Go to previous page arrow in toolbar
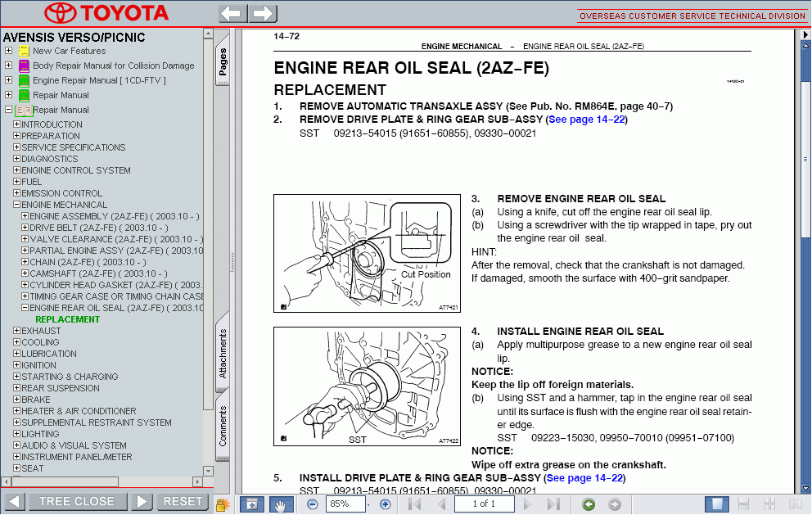The image size is (812, 515). coord(442,504)
